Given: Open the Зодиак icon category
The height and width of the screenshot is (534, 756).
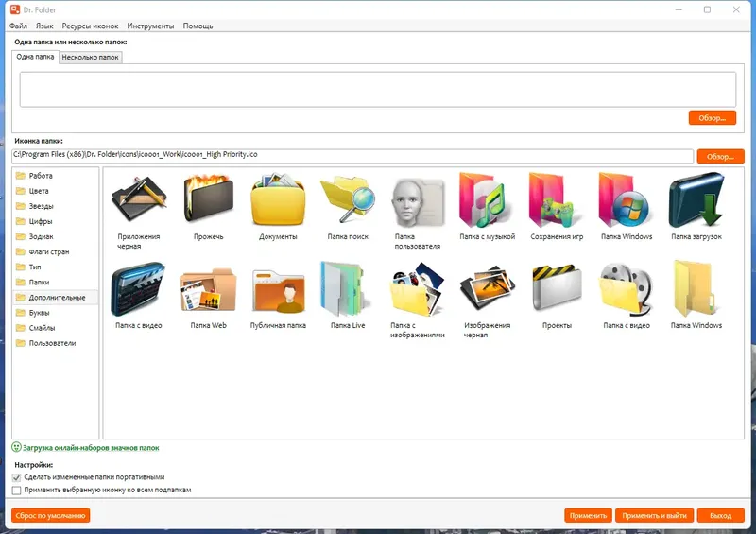Looking at the screenshot, I should pos(55,236).
